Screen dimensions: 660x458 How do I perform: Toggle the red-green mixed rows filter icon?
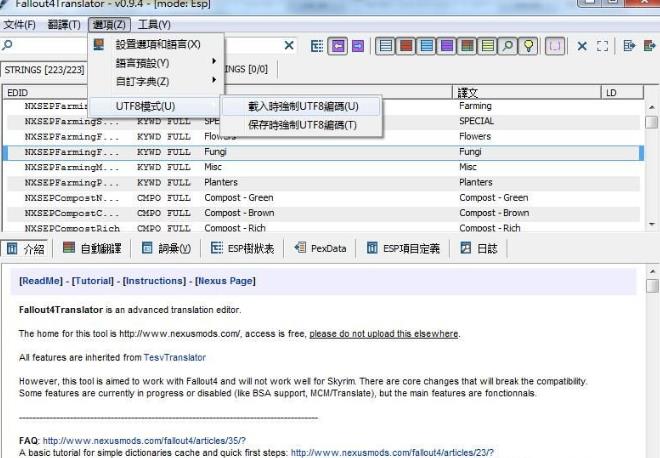pos(467,46)
